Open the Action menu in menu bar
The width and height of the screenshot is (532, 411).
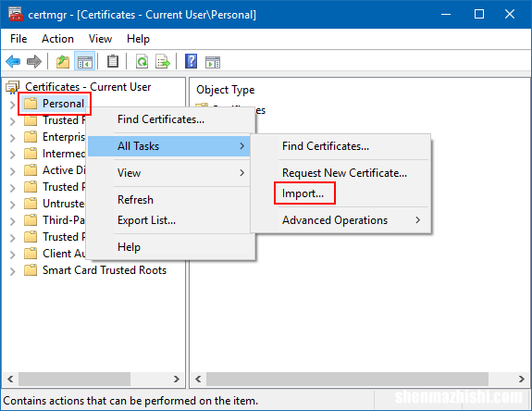[57, 39]
